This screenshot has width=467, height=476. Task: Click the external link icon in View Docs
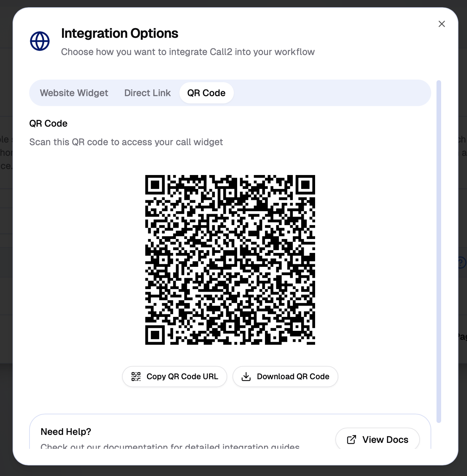351,440
